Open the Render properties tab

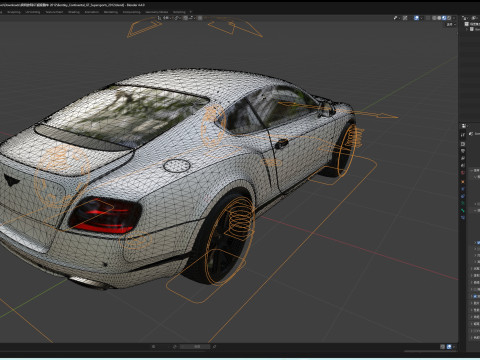coord(463,144)
